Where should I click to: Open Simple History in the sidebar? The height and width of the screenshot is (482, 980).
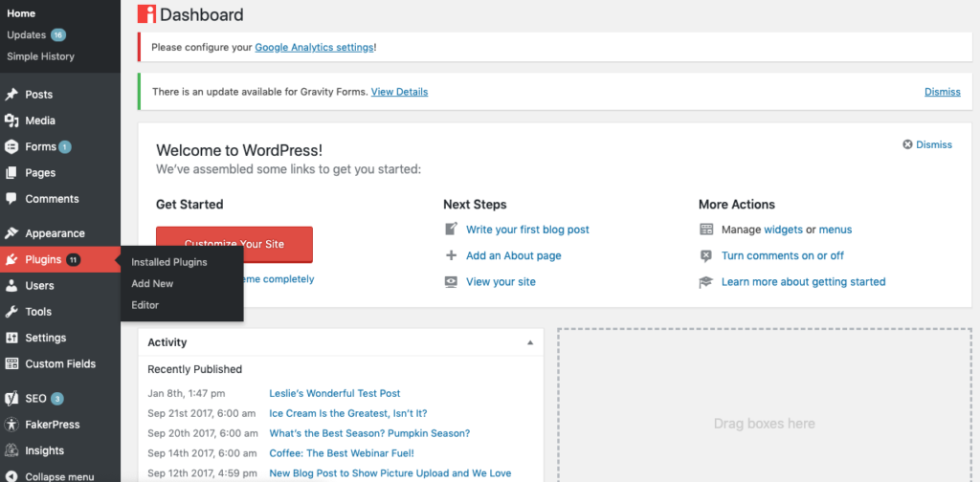[x=40, y=56]
